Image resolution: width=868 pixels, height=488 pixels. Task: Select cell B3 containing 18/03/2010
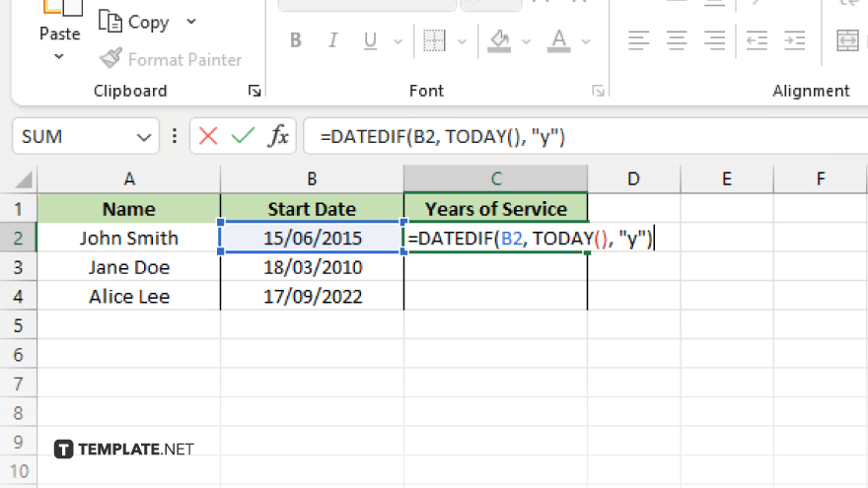click(x=312, y=267)
